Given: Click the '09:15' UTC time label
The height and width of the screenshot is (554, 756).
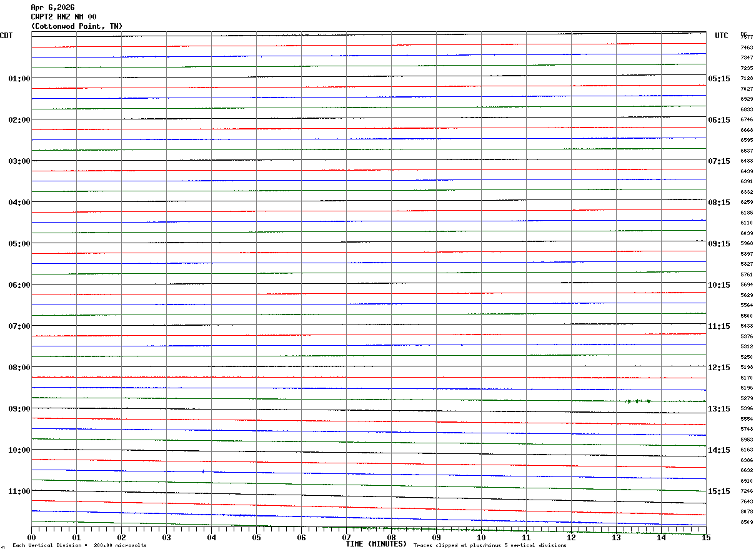Looking at the screenshot, I should [x=719, y=244].
